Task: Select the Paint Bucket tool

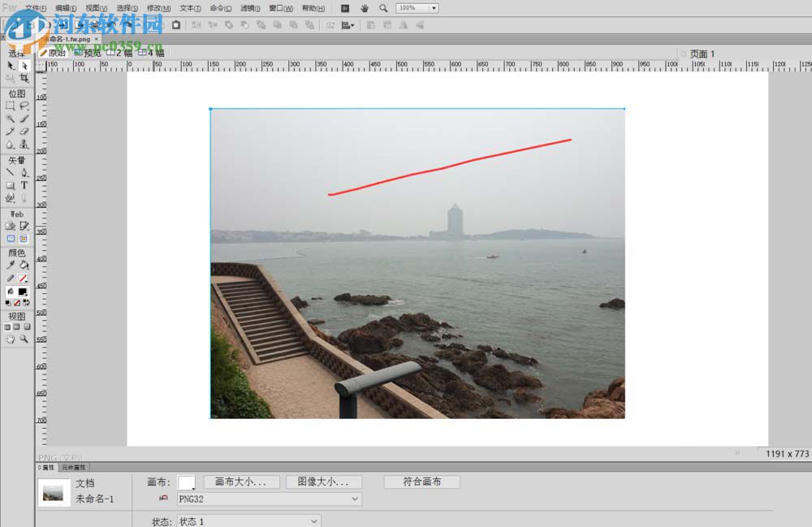Action: click(24, 265)
